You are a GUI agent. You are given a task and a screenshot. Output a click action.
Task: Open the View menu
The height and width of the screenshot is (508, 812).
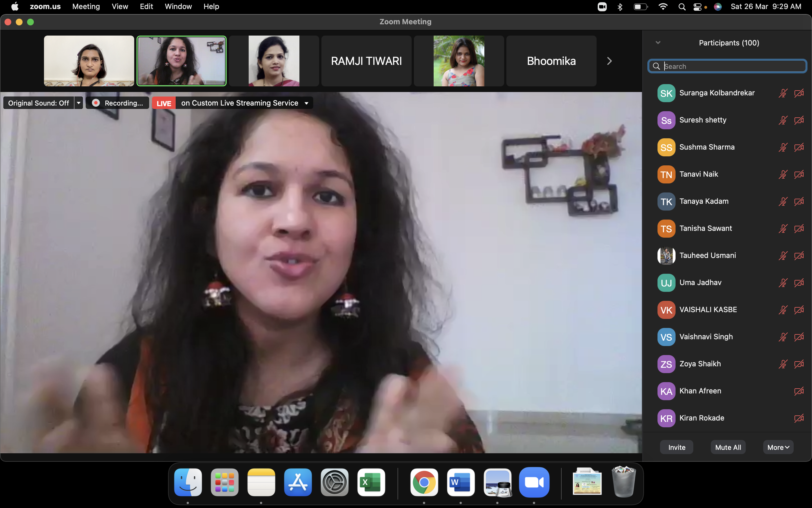[120, 6]
